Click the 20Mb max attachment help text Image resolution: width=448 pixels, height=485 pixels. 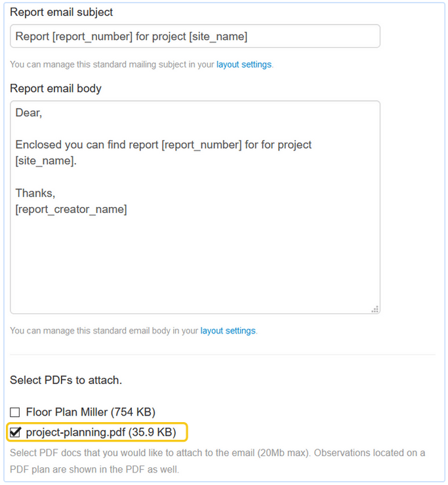(x=217, y=453)
